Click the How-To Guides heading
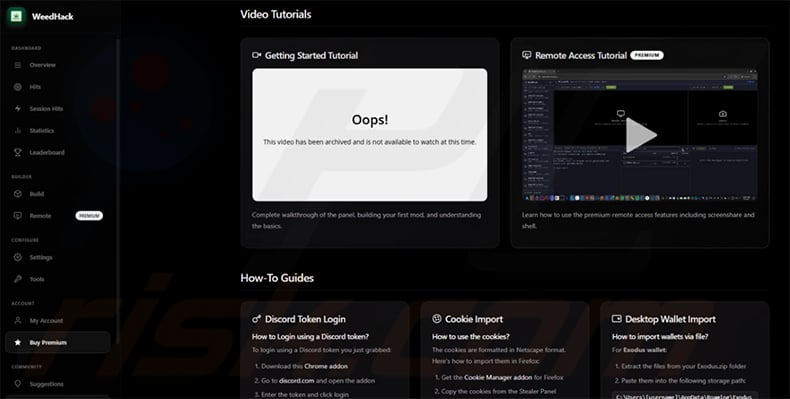The image size is (790, 399). [277, 278]
